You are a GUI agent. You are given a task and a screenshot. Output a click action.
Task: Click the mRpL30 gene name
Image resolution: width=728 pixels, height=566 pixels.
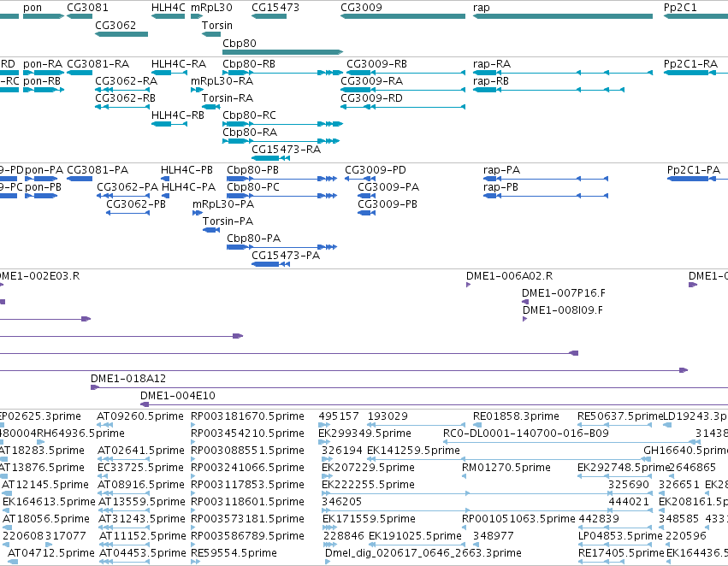point(211,8)
